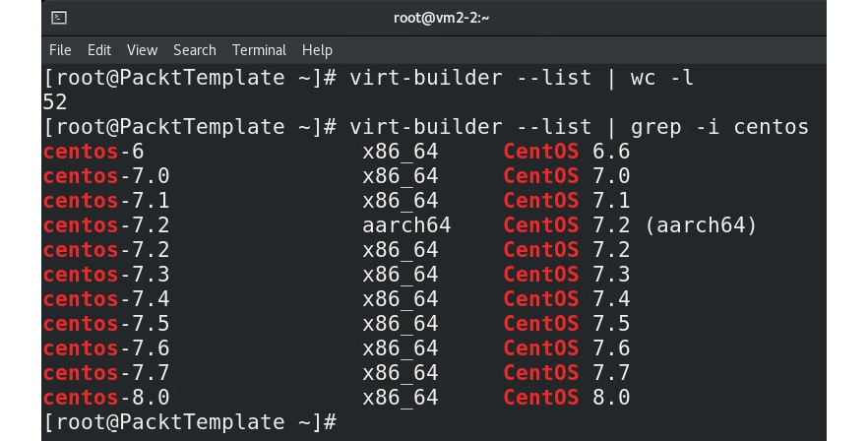Open the Terminal menu
Screen dimensions: 868x441
pyautogui.click(x=259, y=50)
